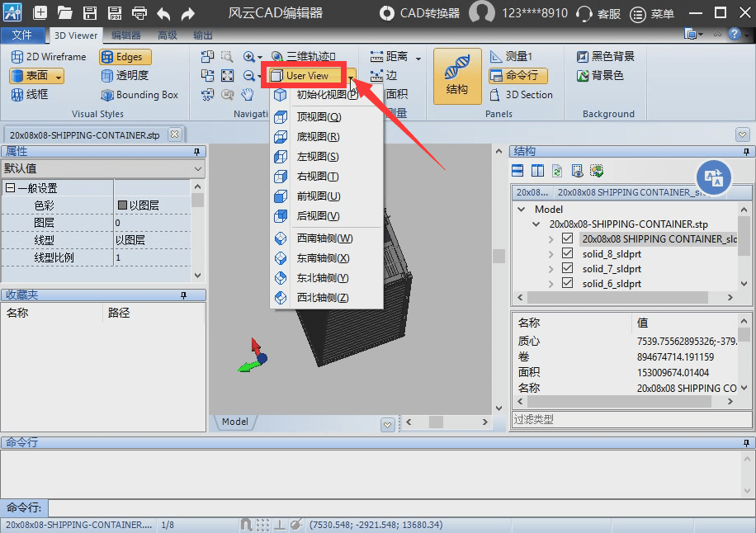Click the 测量1 measure tool
The width and height of the screenshot is (756, 533).
click(x=511, y=56)
